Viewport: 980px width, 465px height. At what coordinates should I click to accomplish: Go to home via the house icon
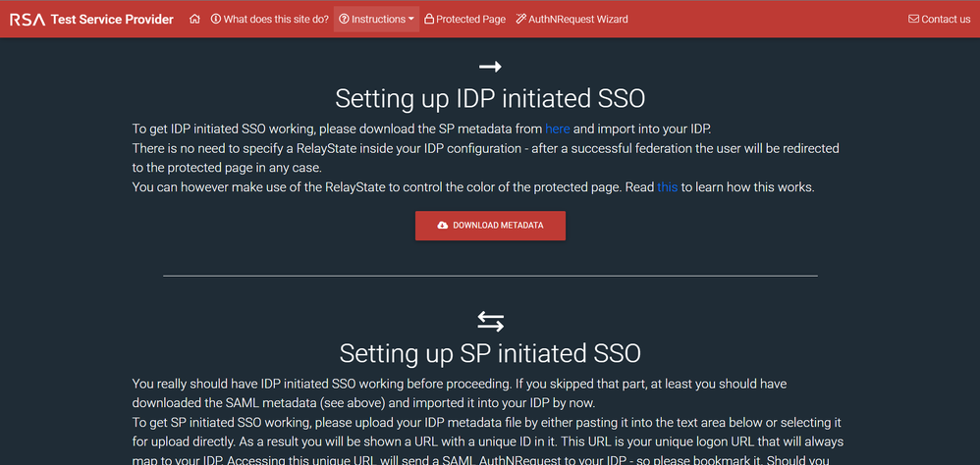pyautogui.click(x=194, y=19)
